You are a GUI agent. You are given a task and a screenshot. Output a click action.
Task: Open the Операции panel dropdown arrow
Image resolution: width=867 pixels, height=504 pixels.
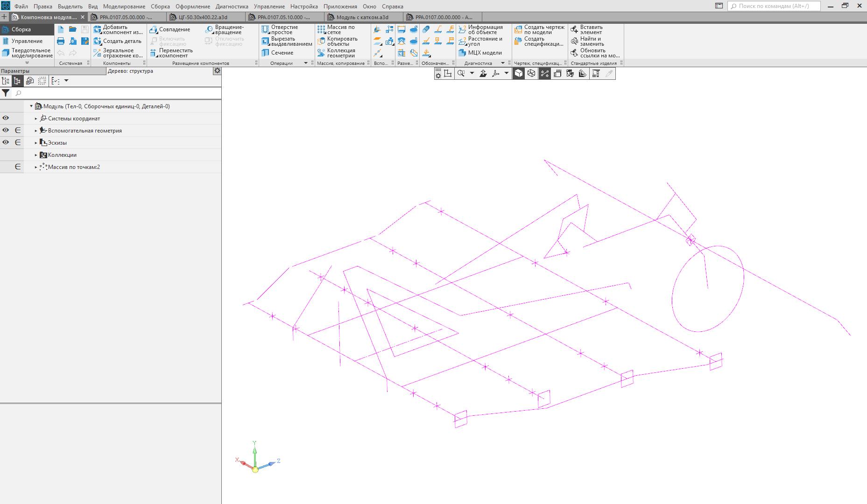click(x=306, y=63)
